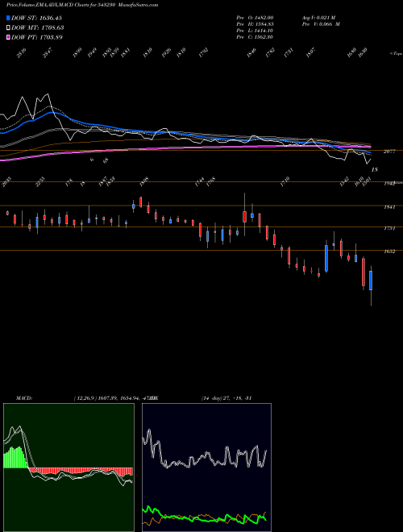Click the large blue last candlestick
Image resolution: width=403 pixels, height=532 pixels.
pyautogui.click(x=371, y=281)
